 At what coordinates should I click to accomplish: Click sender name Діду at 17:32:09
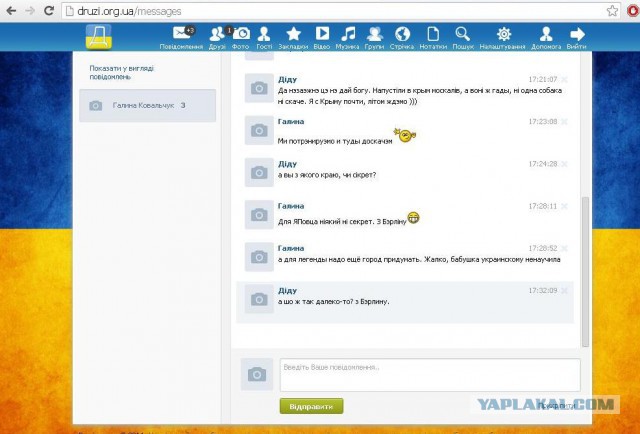point(287,291)
